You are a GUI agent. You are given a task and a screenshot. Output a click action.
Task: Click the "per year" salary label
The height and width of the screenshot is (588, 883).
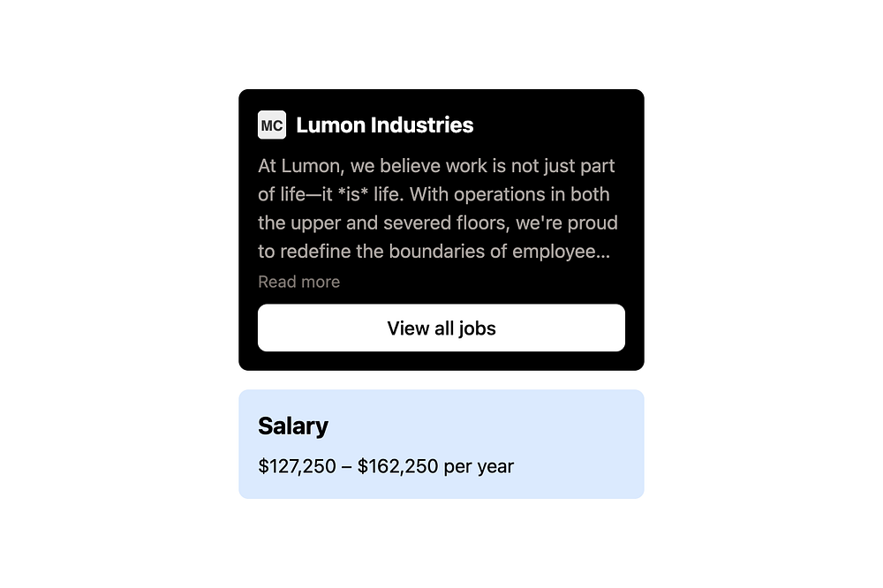tap(479, 466)
